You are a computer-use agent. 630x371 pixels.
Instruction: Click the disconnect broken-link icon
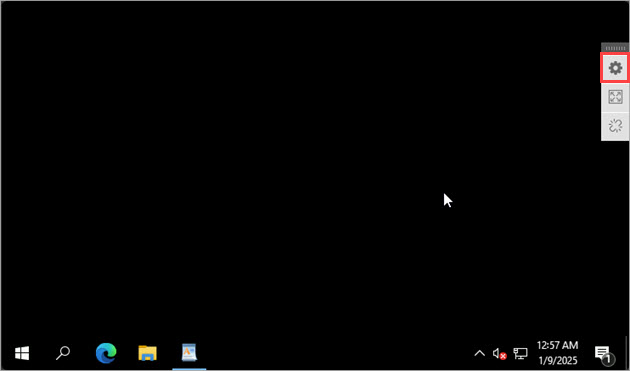(x=615, y=126)
